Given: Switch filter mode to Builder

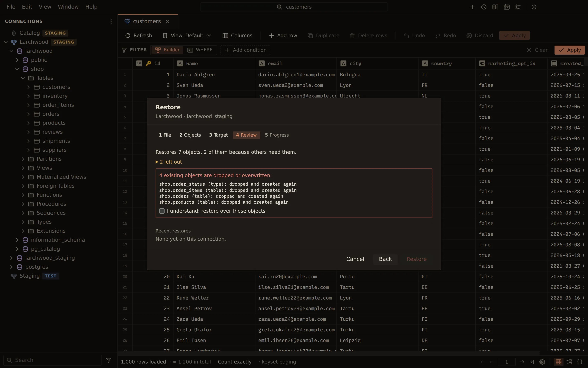Looking at the screenshot, I should pos(167,50).
